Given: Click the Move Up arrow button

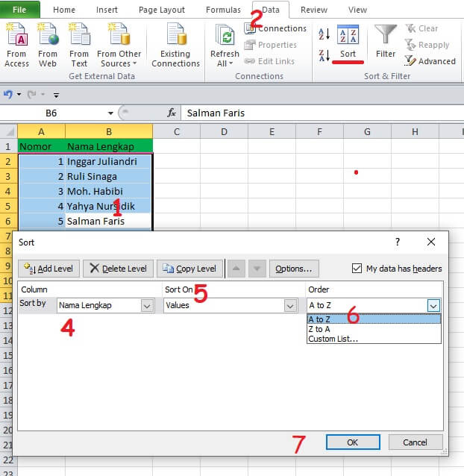Looking at the screenshot, I should [x=236, y=269].
